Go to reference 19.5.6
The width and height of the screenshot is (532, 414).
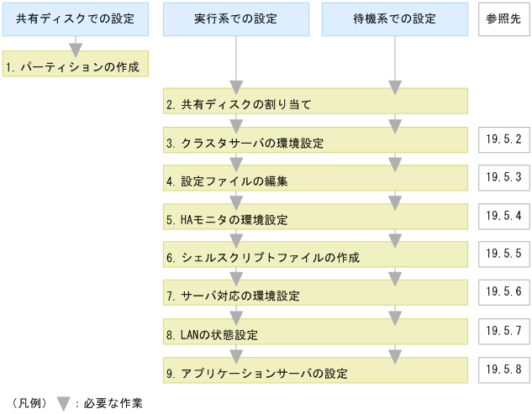click(503, 291)
